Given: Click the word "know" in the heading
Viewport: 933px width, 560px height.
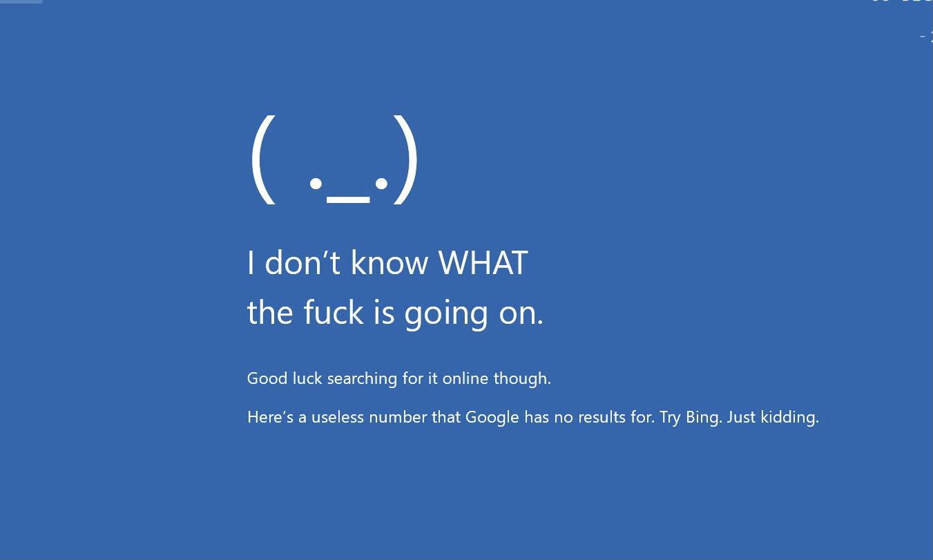Looking at the screenshot, I should pos(389,262).
